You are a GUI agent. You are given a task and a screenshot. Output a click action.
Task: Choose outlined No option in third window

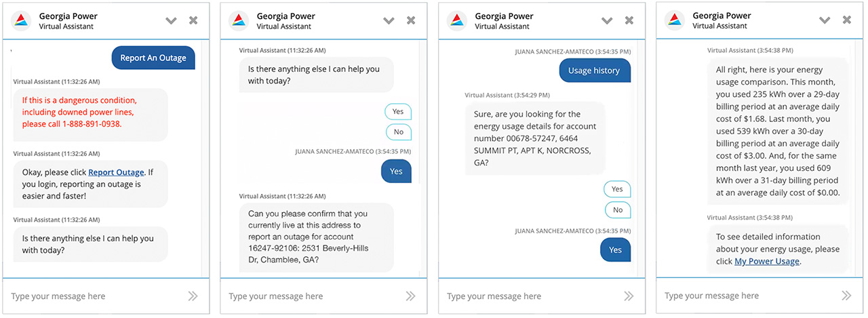pos(618,210)
